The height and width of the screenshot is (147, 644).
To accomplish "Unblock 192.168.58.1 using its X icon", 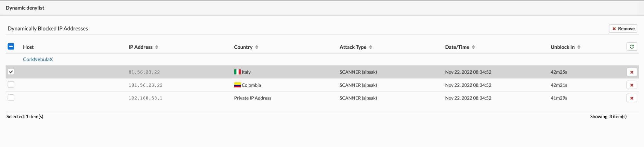I will pos(631,98).
